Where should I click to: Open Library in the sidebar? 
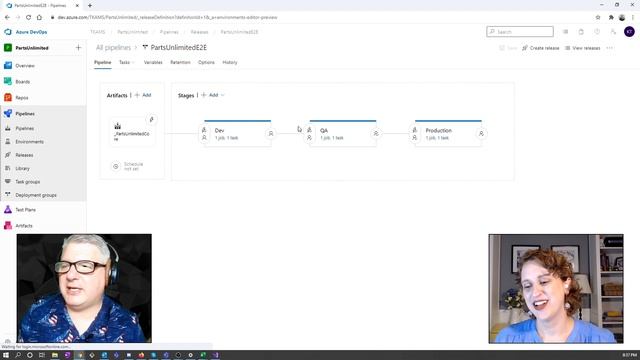tap(22, 169)
